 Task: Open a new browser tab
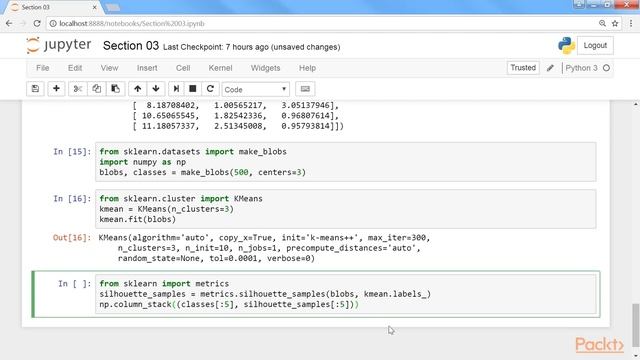(113, 7)
